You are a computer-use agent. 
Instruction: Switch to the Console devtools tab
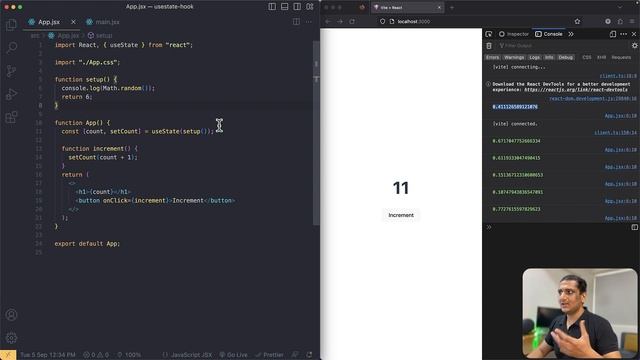click(549, 34)
